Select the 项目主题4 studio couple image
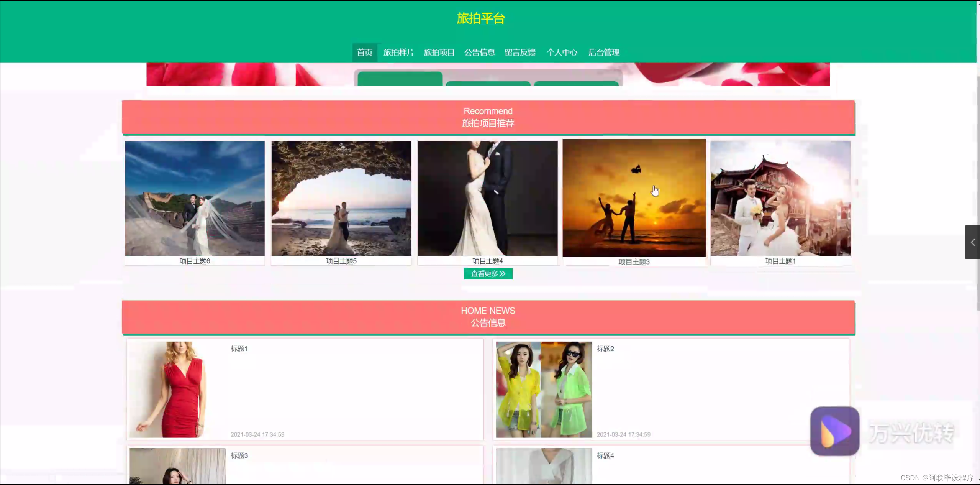980x485 pixels. pyautogui.click(x=487, y=198)
